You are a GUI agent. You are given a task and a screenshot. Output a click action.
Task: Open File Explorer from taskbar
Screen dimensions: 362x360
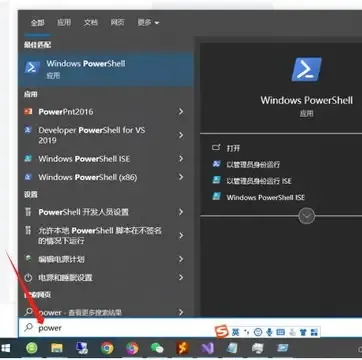[57, 348]
